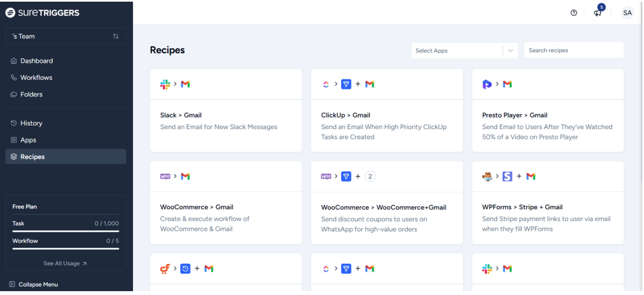
Task: Open WooCommerce > WooCommerce+Gmail recipe title
Action: pyautogui.click(x=384, y=208)
